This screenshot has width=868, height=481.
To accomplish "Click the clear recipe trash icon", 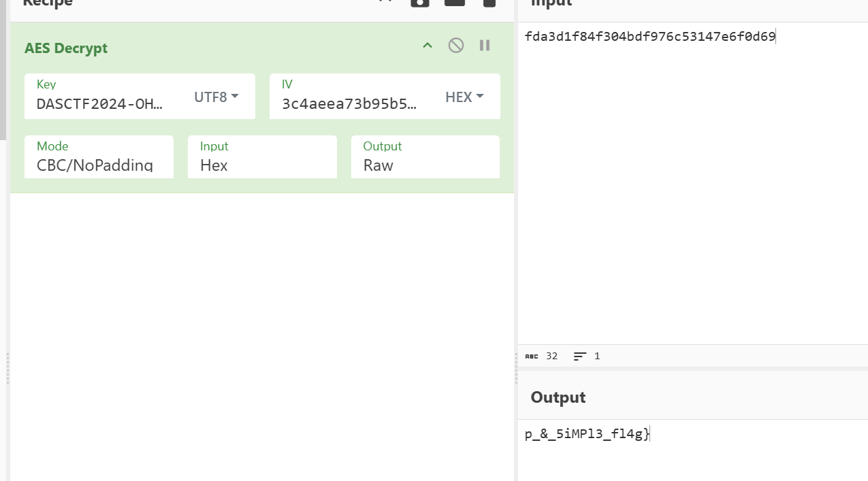I will 489,3.
